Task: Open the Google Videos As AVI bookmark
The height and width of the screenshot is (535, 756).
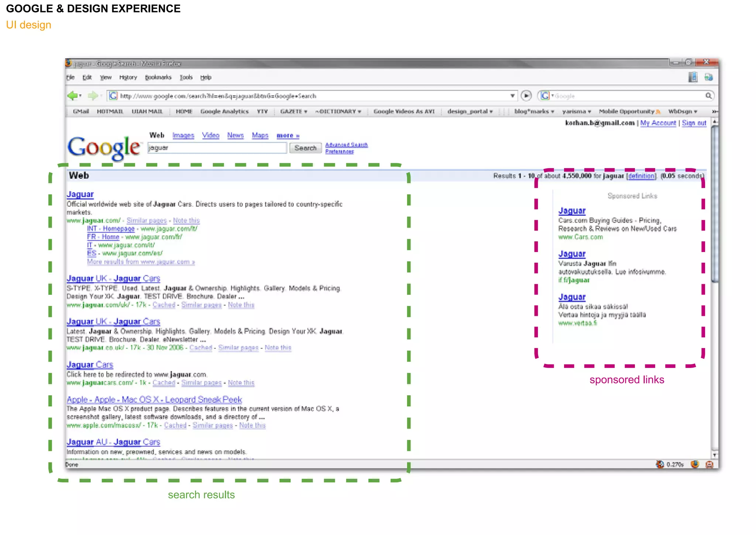Action: [x=404, y=111]
